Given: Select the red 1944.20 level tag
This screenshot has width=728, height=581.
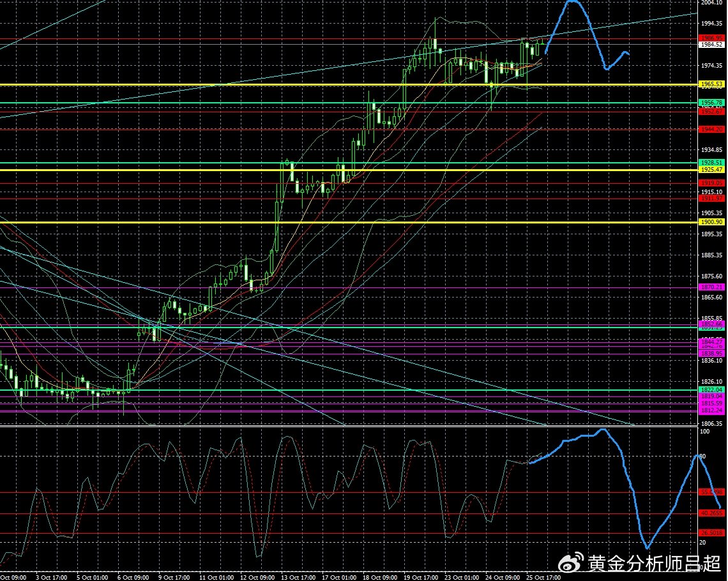Looking at the screenshot, I should click(711, 130).
